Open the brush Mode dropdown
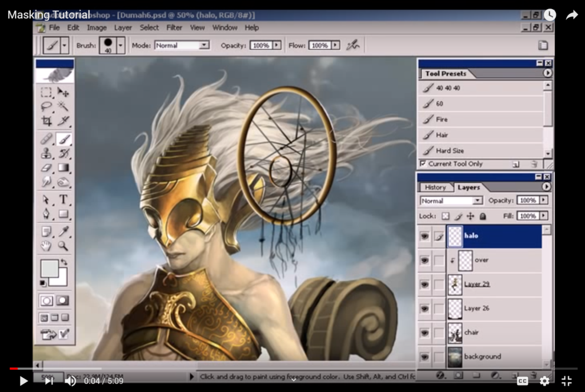Viewport: 585px width, 392px height. click(x=204, y=45)
